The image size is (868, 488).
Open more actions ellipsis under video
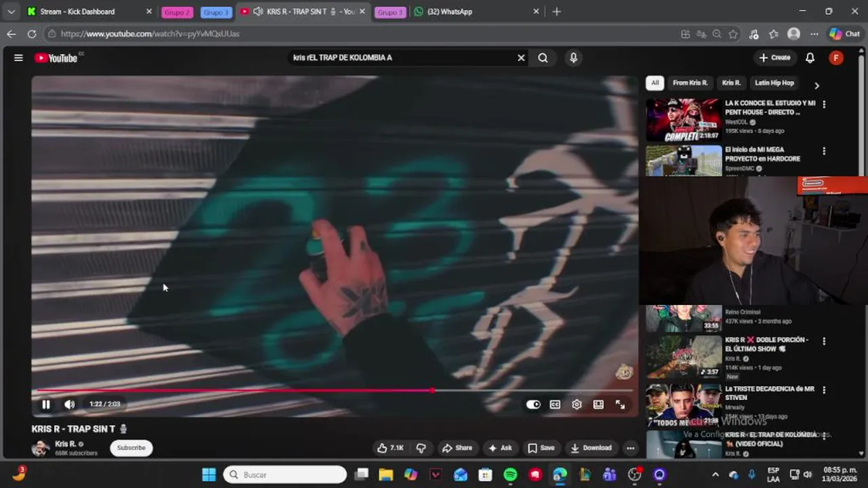point(631,448)
